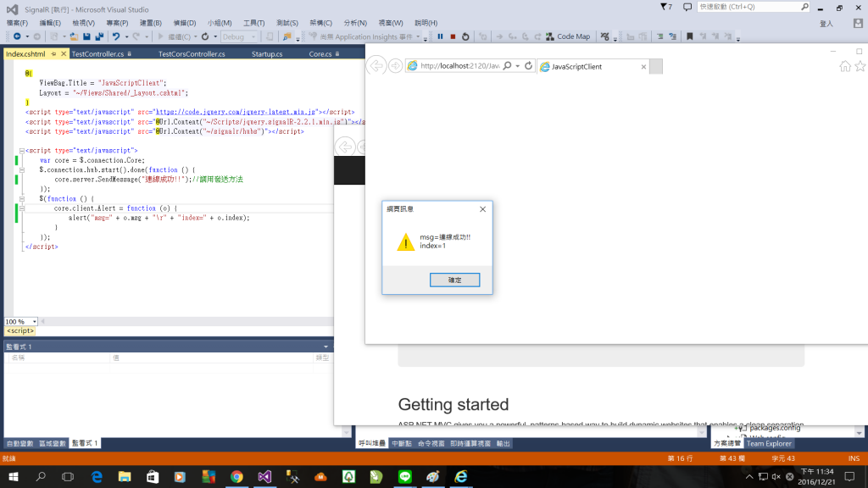Image resolution: width=868 pixels, height=488 pixels.
Task: Open the 100 % zoom dropdown
Action: pyautogui.click(x=34, y=321)
